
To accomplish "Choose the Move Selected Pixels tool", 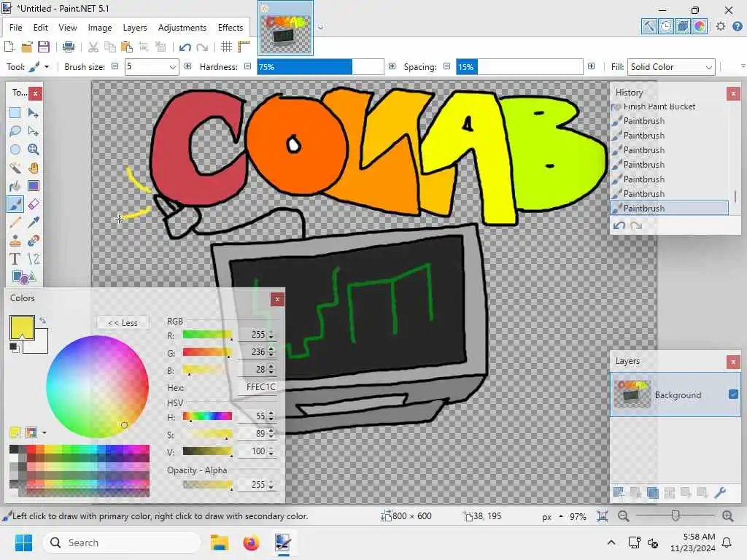I will click(x=34, y=113).
